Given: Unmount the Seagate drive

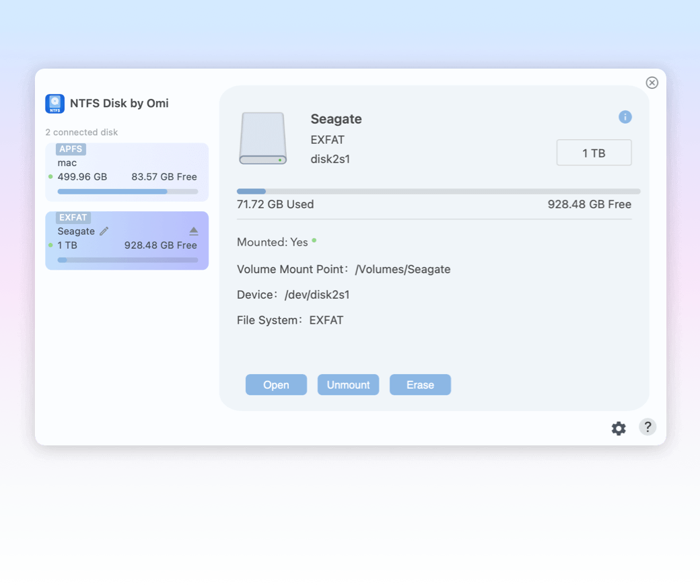Looking at the screenshot, I should (348, 384).
